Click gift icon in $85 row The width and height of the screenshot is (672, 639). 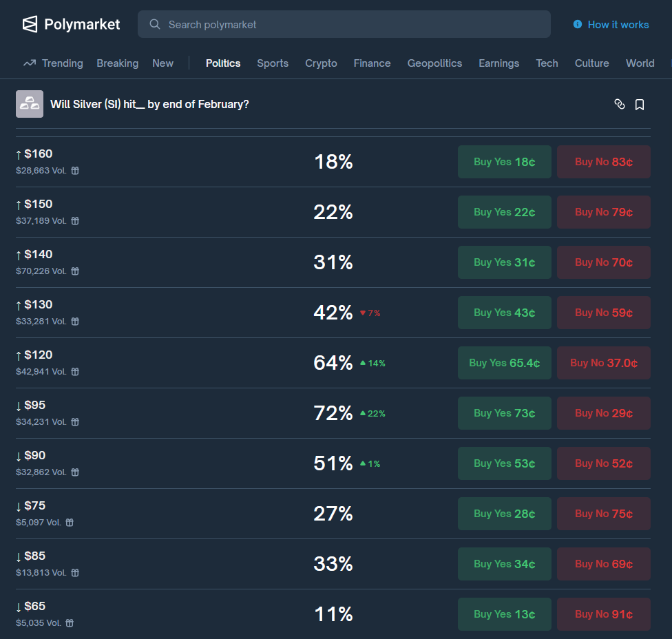click(x=75, y=573)
